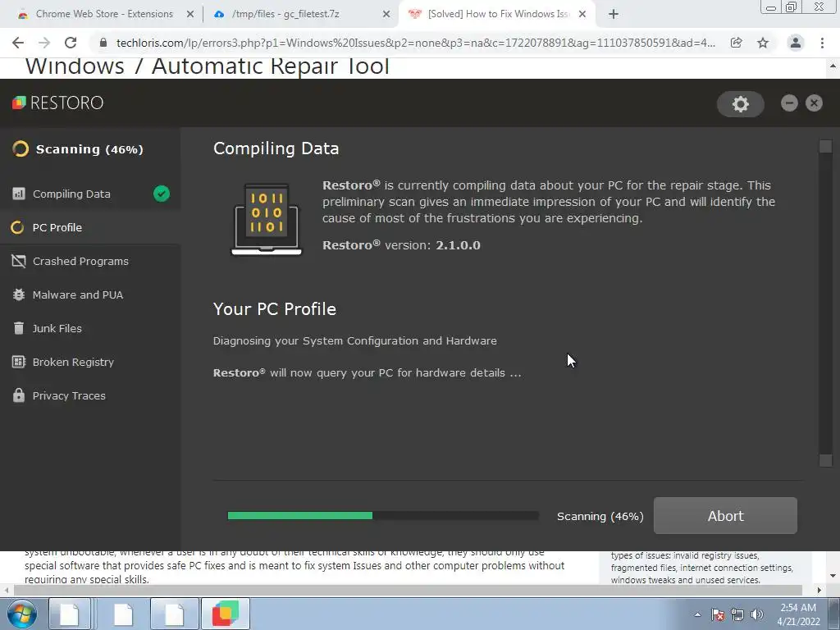Close the Chrome Web Store tab
This screenshot has height=630, width=840.
click(189, 15)
